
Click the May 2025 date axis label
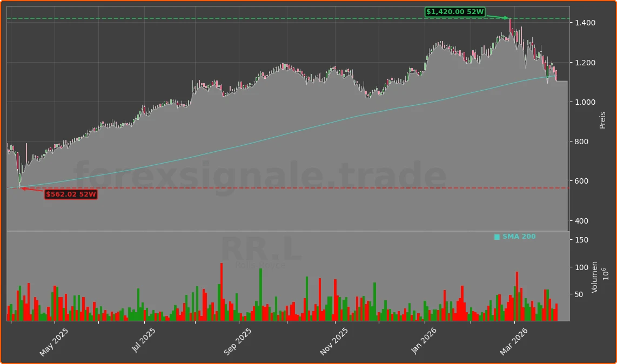tap(54, 342)
